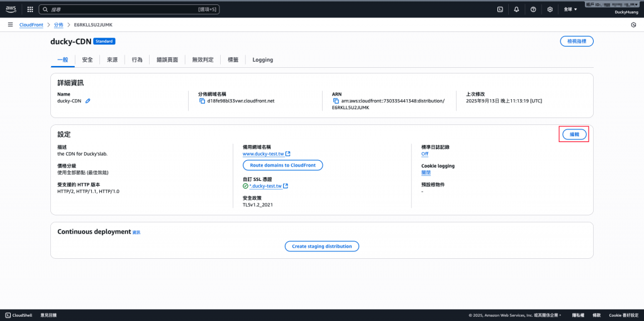The width and height of the screenshot is (644, 321).
Task: Go to CloudFront breadcrumb link
Action: click(31, 25)
